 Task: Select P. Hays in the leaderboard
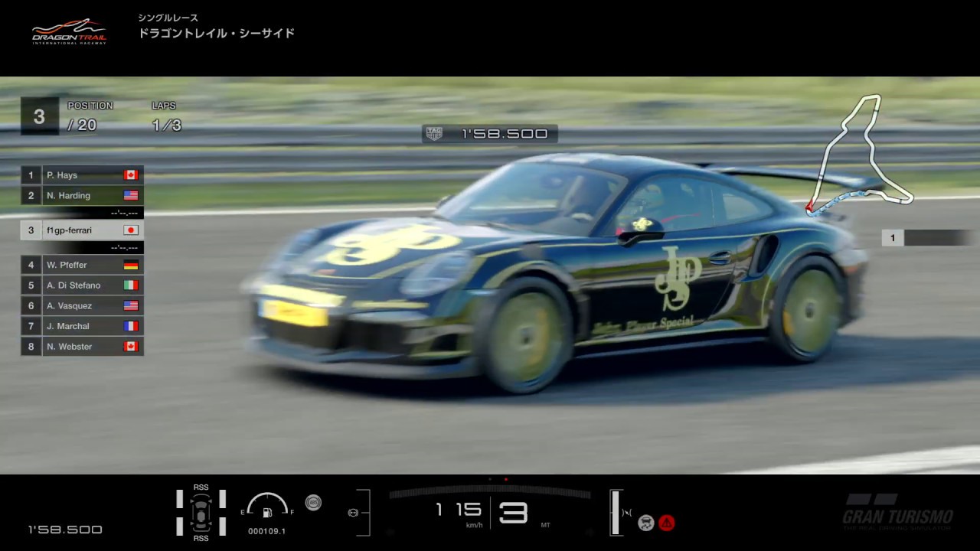pyautogui.click(x=82, y=175)
